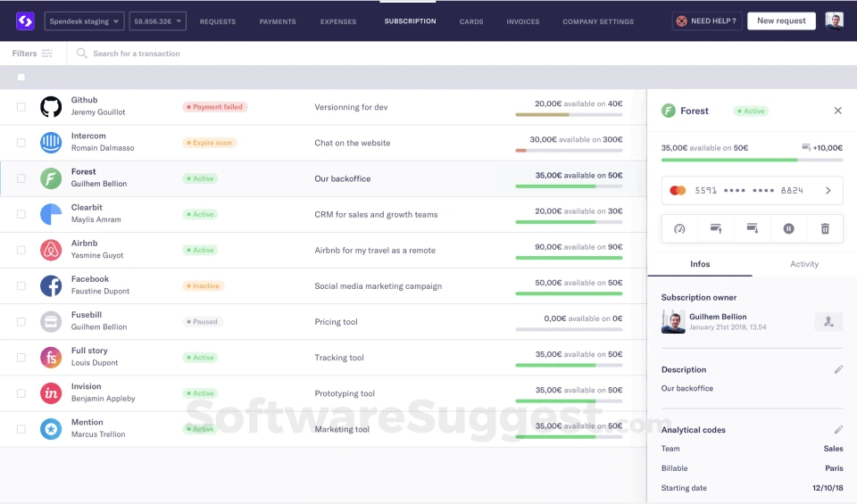Check the Full story row checkbox
The width and height of the screenshot is (857, 504).
tap(21, 358)
